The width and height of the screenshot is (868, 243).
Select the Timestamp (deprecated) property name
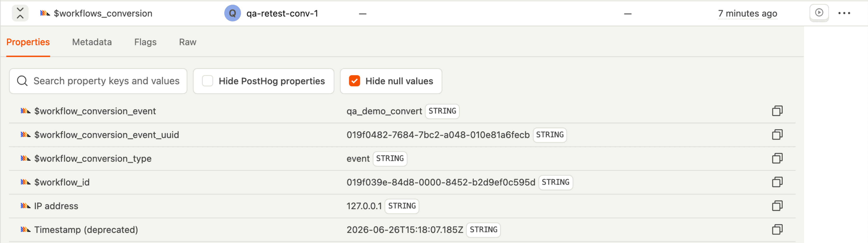(x=86, y=230)
